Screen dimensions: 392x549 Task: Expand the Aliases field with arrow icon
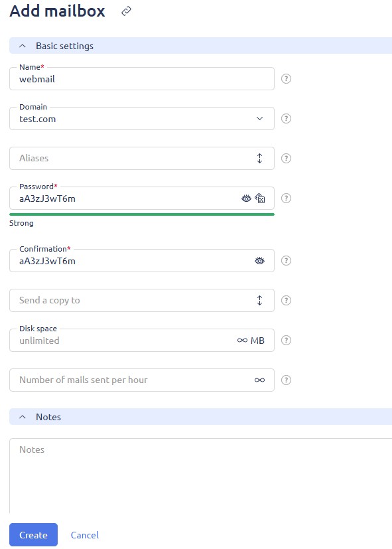[x=259, y=158]
